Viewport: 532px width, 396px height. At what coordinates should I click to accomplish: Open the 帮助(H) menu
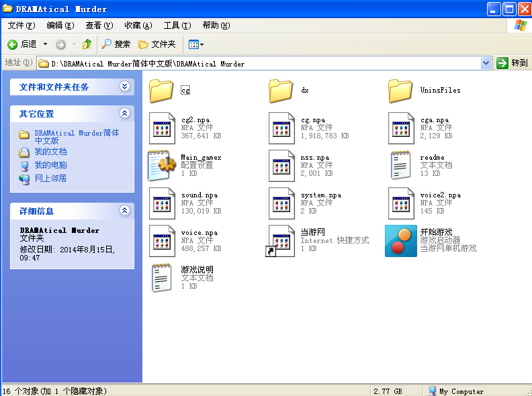point(216,26)
